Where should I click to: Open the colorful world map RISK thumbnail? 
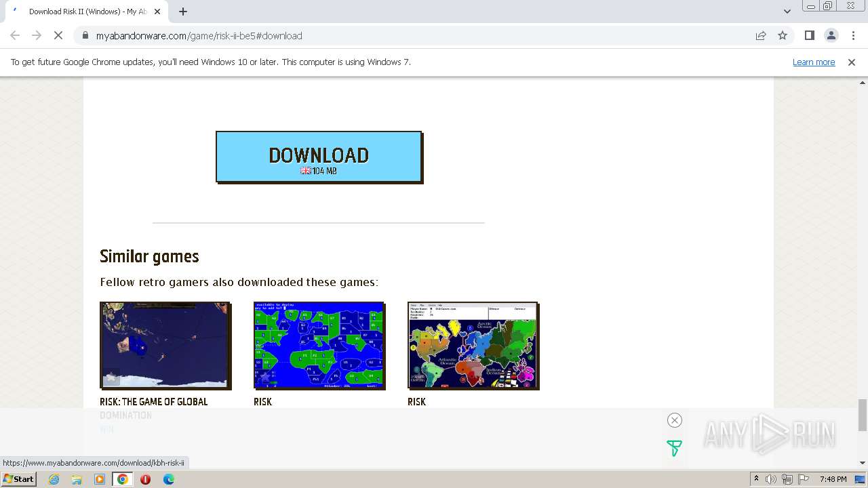tap(473, 345)
